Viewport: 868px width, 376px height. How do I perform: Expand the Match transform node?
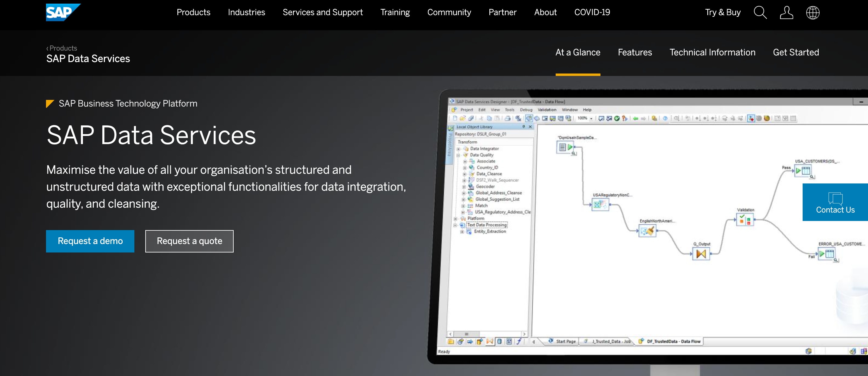pyautogui.click(x=463, y=206)
